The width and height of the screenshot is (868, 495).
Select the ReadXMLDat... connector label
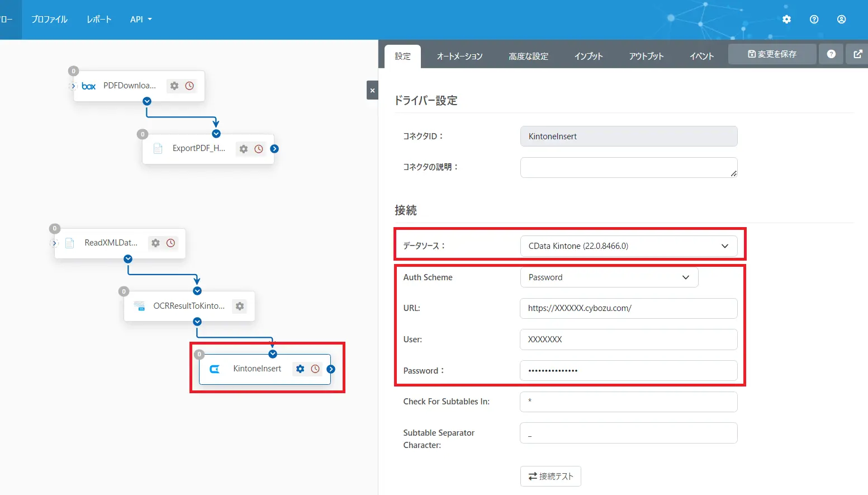(111, 243)
